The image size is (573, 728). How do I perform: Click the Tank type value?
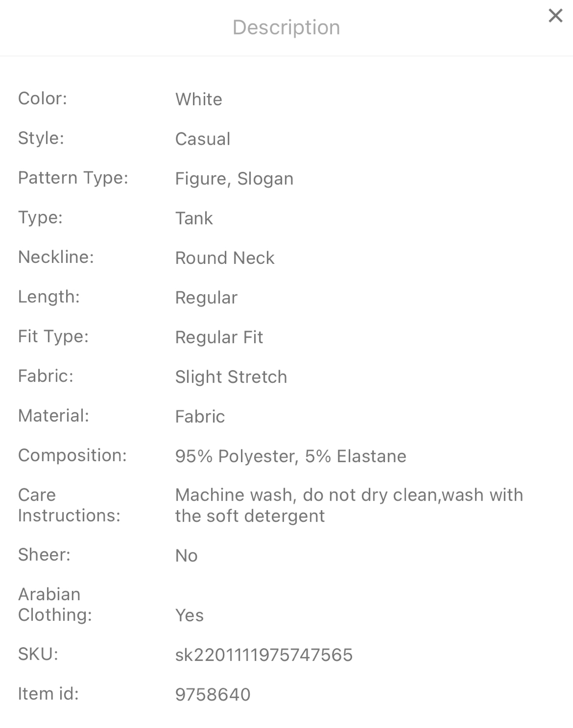(x=194, y=218)
